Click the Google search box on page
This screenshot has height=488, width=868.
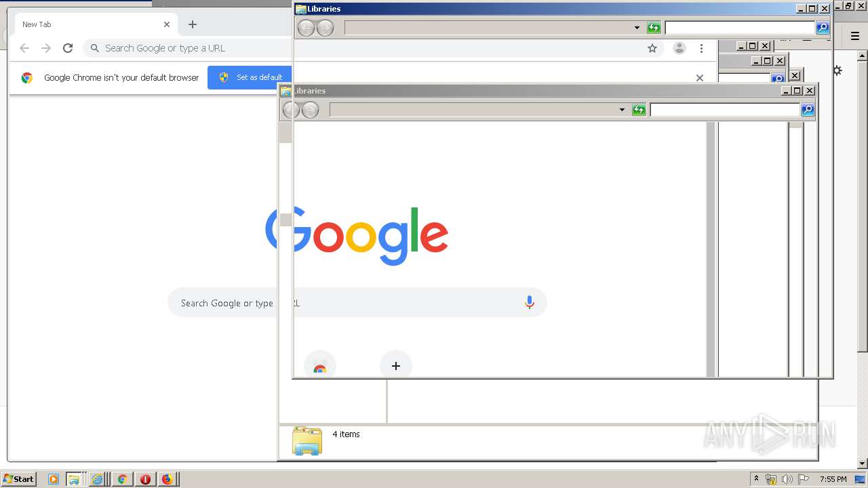tap(357, 302)
